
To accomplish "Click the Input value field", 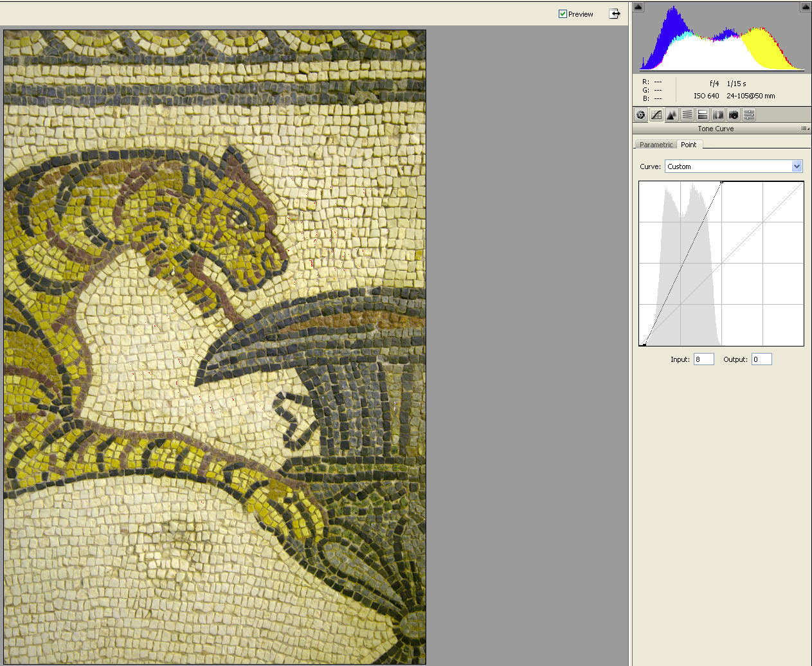I will click(x=703, y=359).
